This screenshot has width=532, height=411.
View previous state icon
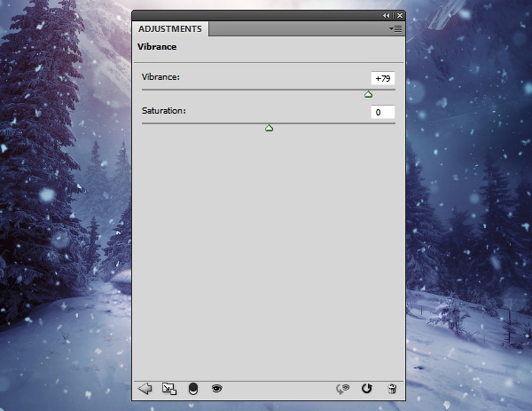(342, 389)
